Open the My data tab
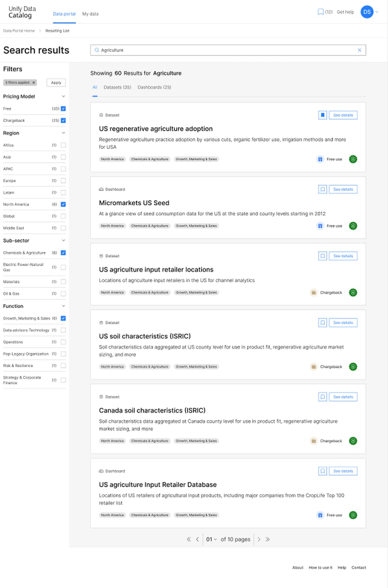 pos(90,14)
